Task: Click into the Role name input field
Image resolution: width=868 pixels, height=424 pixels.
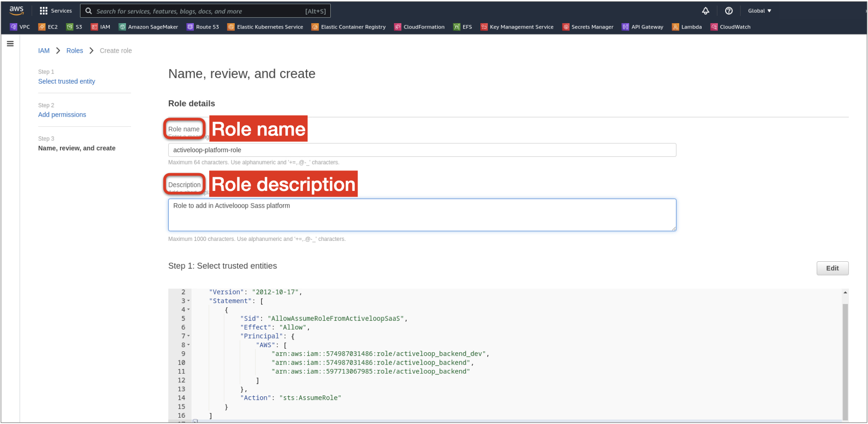Action: [422, 150]
